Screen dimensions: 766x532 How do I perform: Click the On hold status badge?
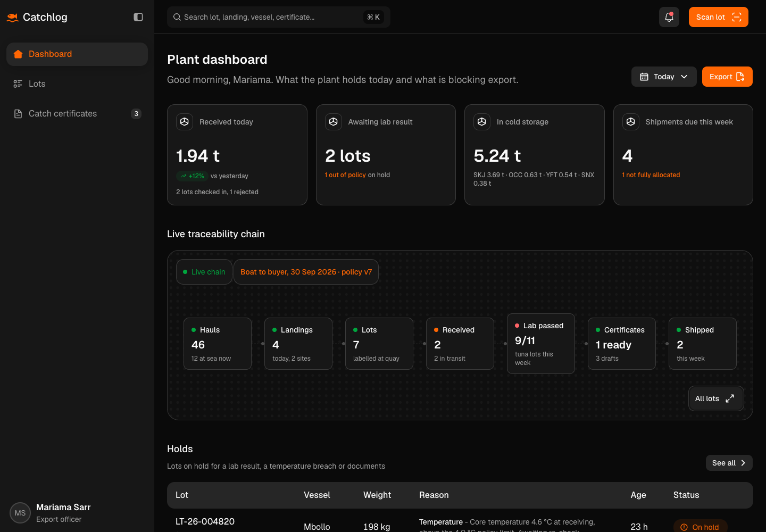click(x=700, y=526)
